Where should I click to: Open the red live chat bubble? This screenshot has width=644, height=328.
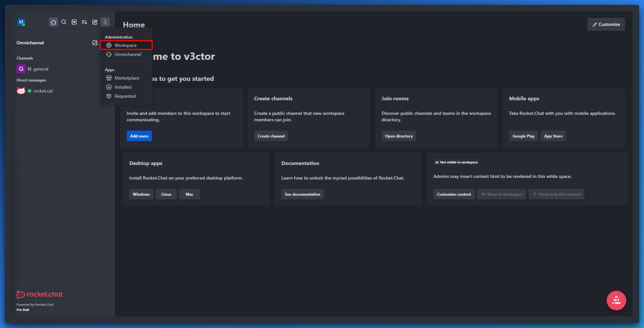[616, 301]
